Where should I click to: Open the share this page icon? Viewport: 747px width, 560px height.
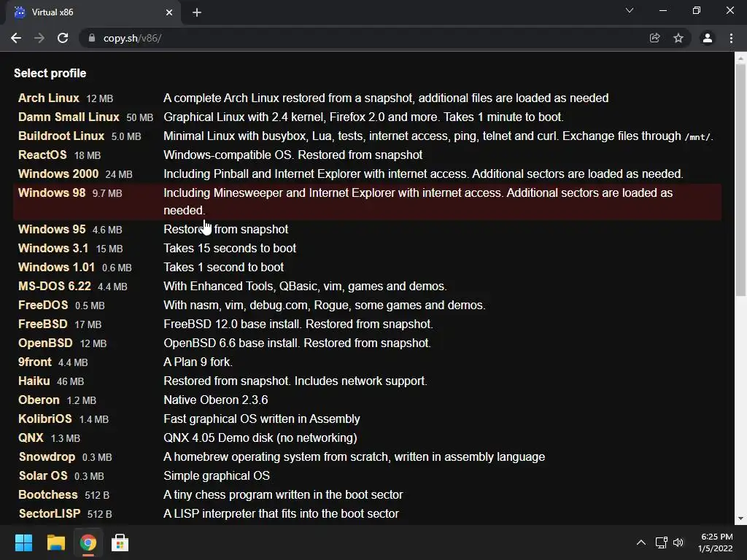pos(654,38)
